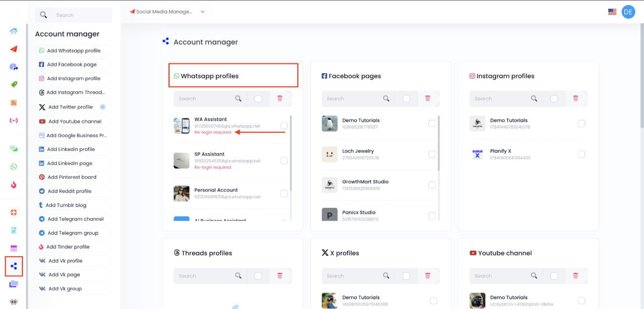The width and height of the screenshot is (644, 309).
Task: Click the Account manager share icon in sidebar
Action: point(14,266)
